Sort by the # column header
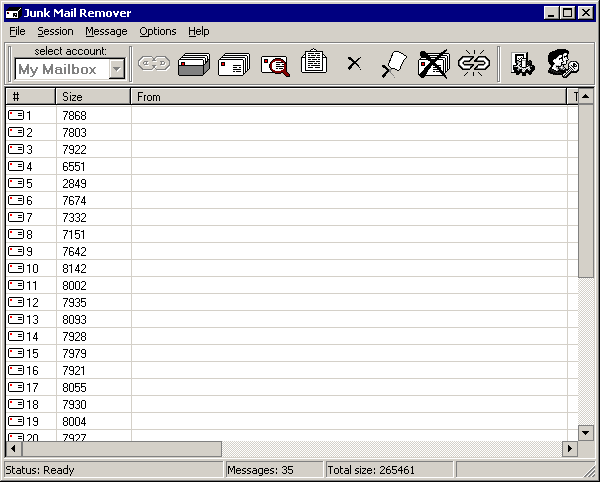Image resolution: width=600 pixels, height=482 pixels. tap(31, 96)
